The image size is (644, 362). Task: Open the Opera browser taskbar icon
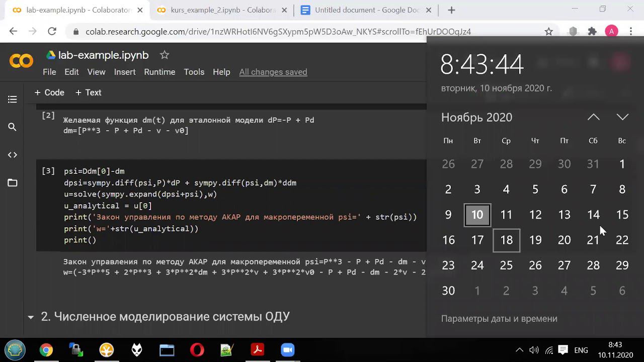click(197, 350)
